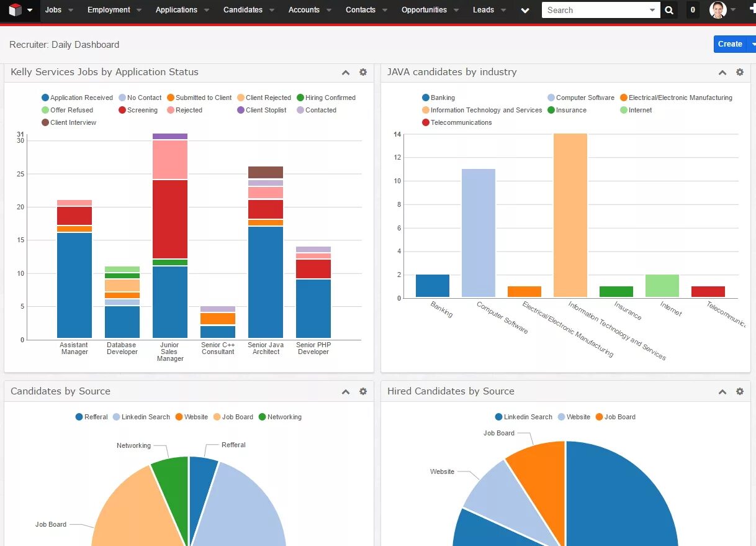Click the user avatar picture
This screenshot has height=546, width=756.
coord(718,10)
